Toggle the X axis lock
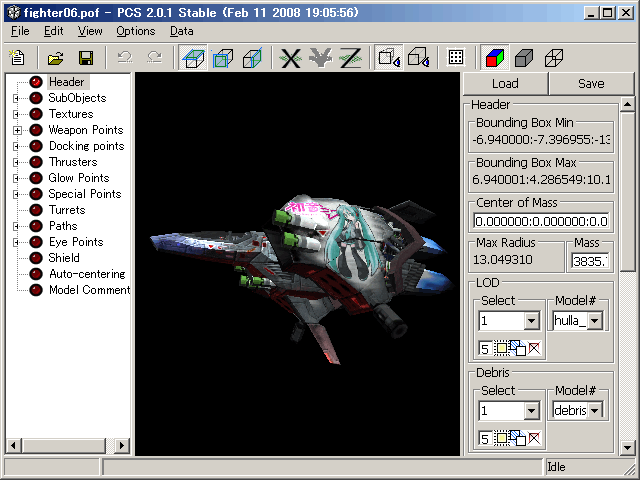This screenshot has height=480, width=640. [x=291, y=58]
